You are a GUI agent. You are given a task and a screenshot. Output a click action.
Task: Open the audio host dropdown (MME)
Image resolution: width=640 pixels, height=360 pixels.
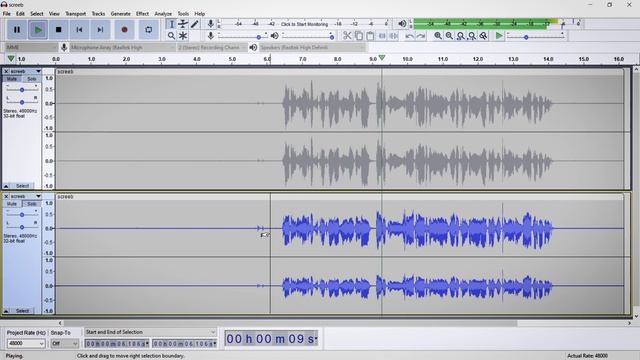(31, 47)
